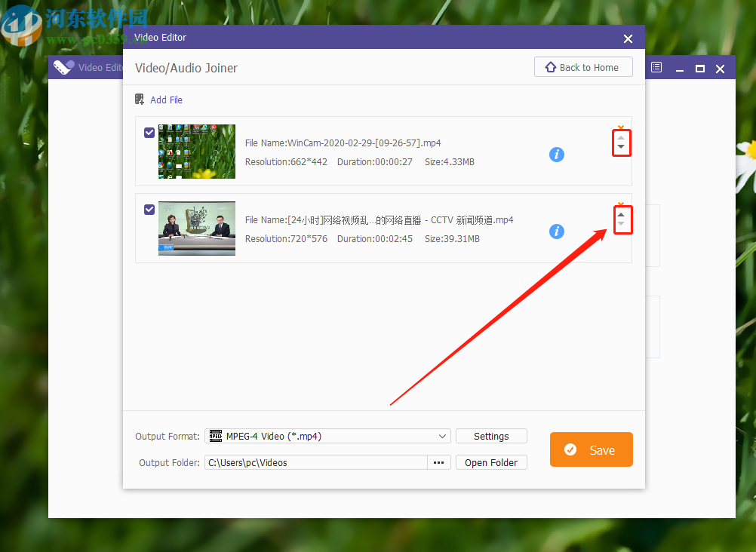Click the document icon in the title bar
Image resolution: width=756 pixels, height=552 pixels.
coord(656,66)
